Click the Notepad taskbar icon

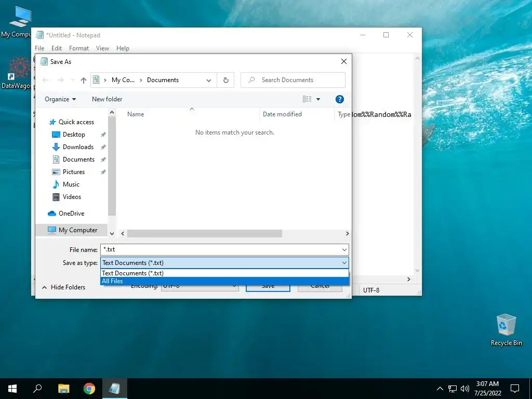tap(115, 389)
